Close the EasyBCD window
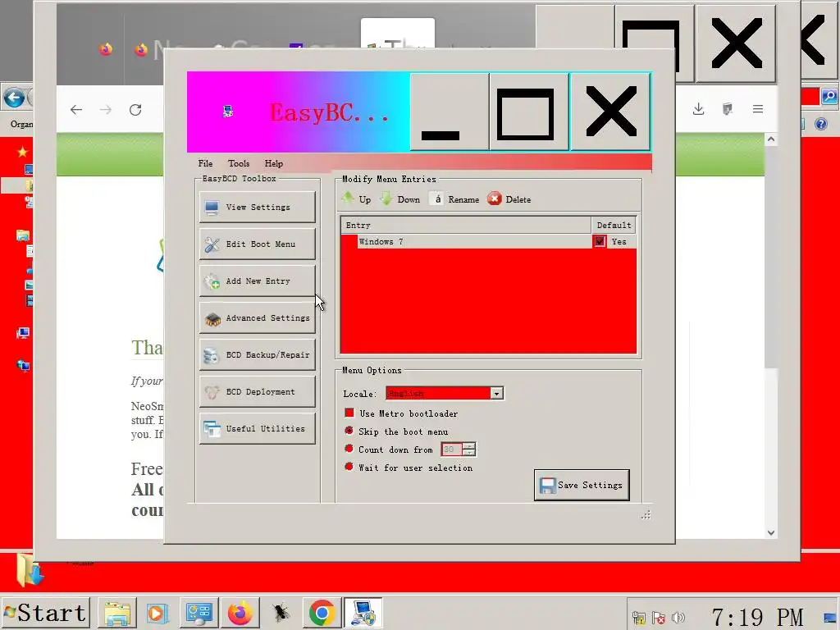This screenshot has height=630, width=840. point(610,112)
